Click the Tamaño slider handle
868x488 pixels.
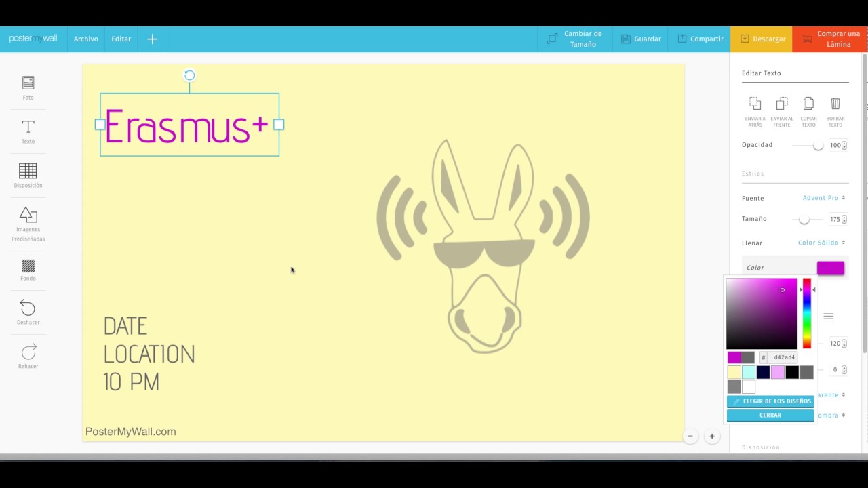pos(804,219)
